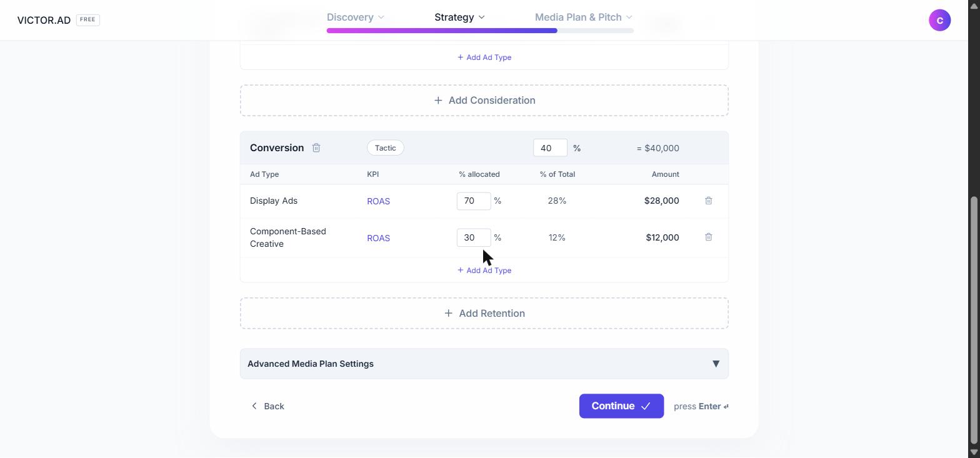Click the Component-Based Creative label
Viewport: 980px width, 458px height.
tap(288, 237)
